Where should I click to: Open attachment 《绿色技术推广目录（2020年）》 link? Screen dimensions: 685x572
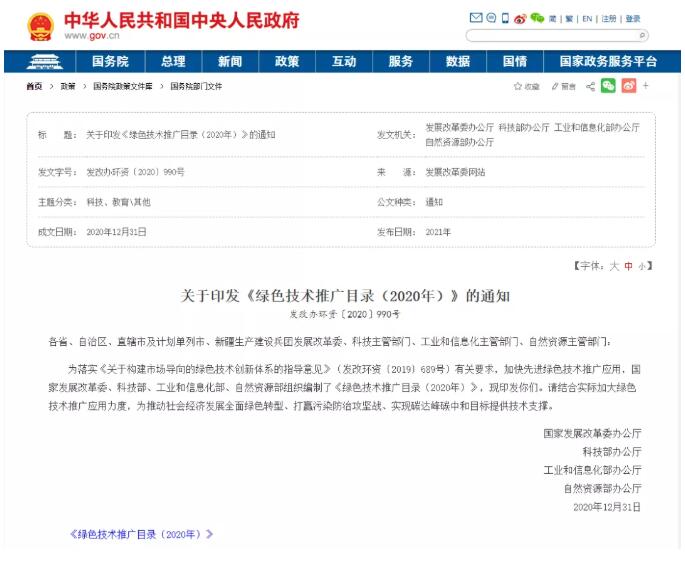click(x=141, y=534)
